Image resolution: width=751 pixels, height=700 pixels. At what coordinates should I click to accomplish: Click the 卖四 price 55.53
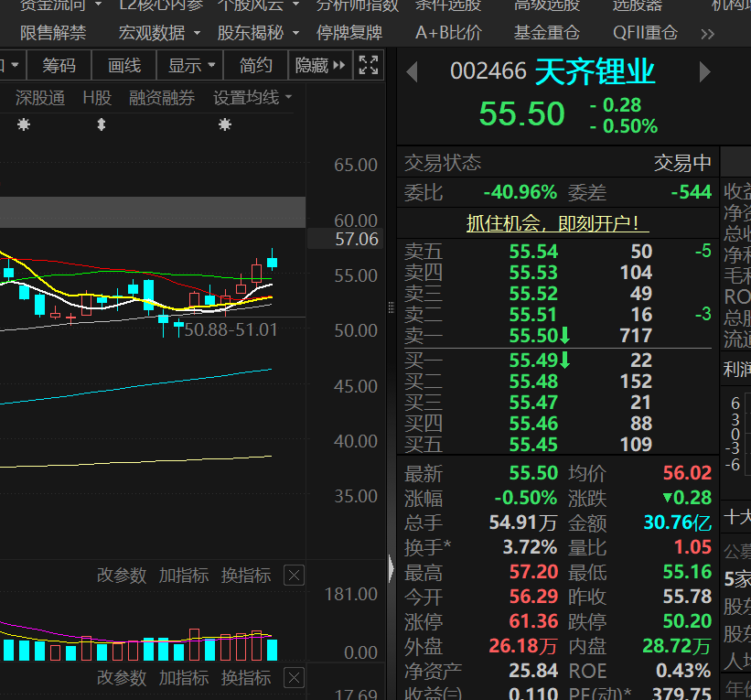533,273
